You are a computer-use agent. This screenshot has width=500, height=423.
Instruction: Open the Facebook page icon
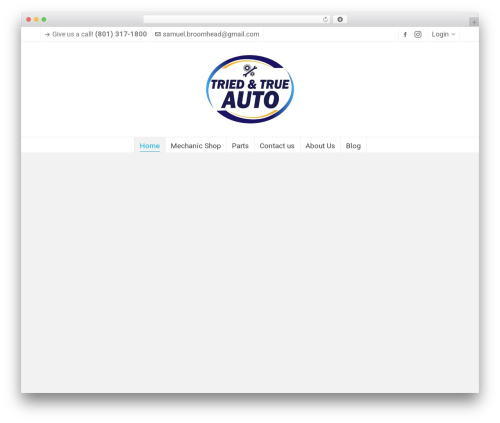(x=405, y=34)
